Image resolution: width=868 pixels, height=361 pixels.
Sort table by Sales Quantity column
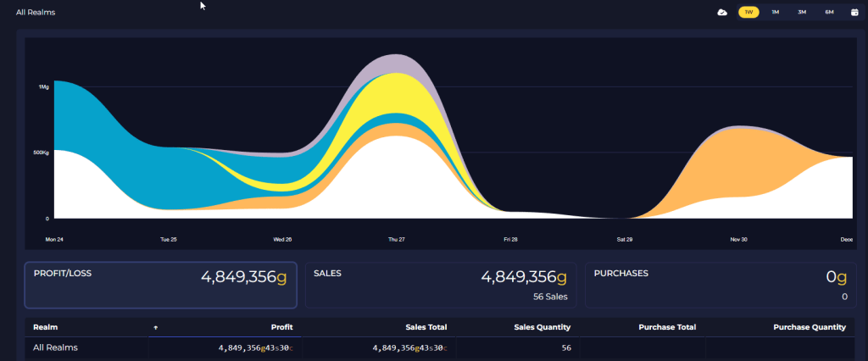pos(542,327)
